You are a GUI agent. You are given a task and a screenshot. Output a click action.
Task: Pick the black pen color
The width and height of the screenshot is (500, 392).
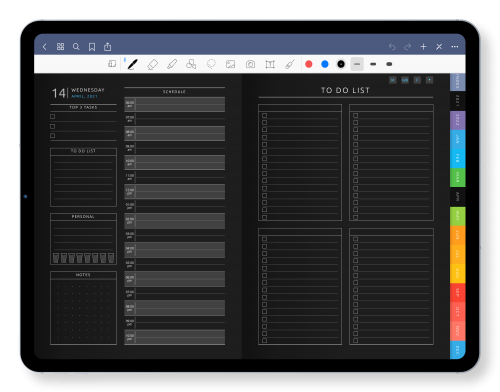pos(341,64)
